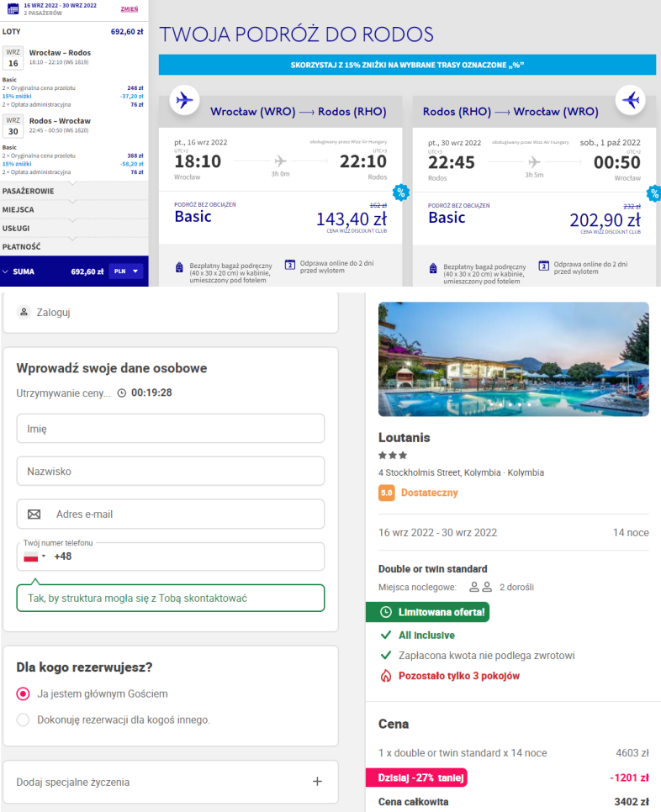Click the outbound flight airplane icon
Screen dimensions: 661x812
tap(183, 100)
